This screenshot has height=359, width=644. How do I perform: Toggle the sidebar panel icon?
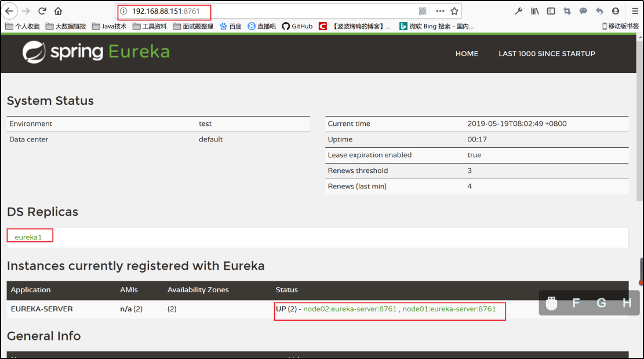coord(551,11)
